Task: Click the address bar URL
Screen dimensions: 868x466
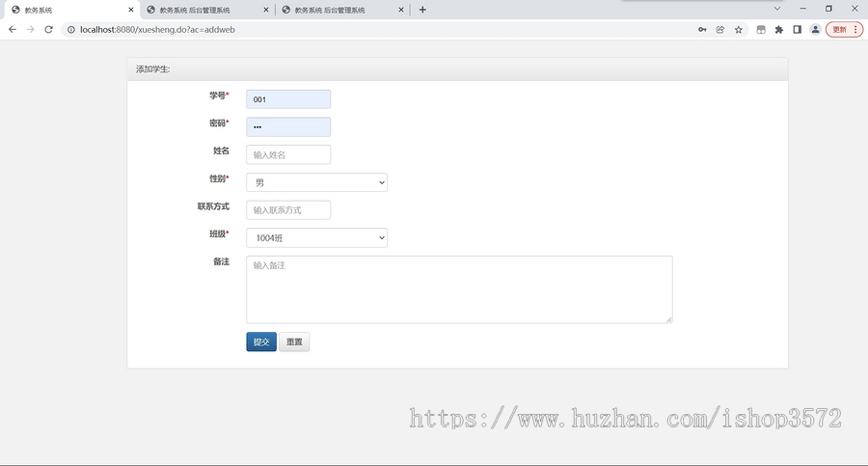Action: 157,29
